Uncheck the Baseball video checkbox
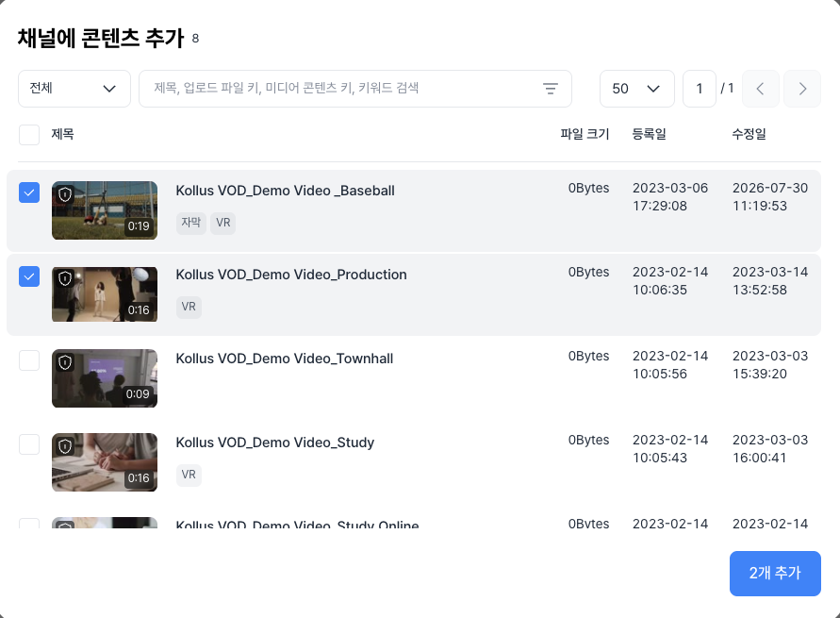Image resolution: width=840 pixels, height=618 pixels. [x=29, y=192]
